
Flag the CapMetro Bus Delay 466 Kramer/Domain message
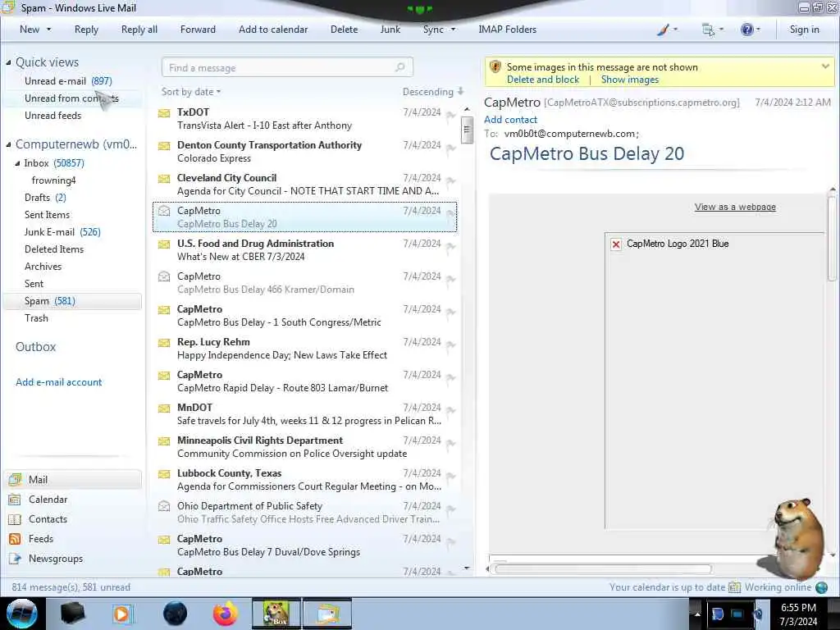pyautogui.click(x=450, y=280)
